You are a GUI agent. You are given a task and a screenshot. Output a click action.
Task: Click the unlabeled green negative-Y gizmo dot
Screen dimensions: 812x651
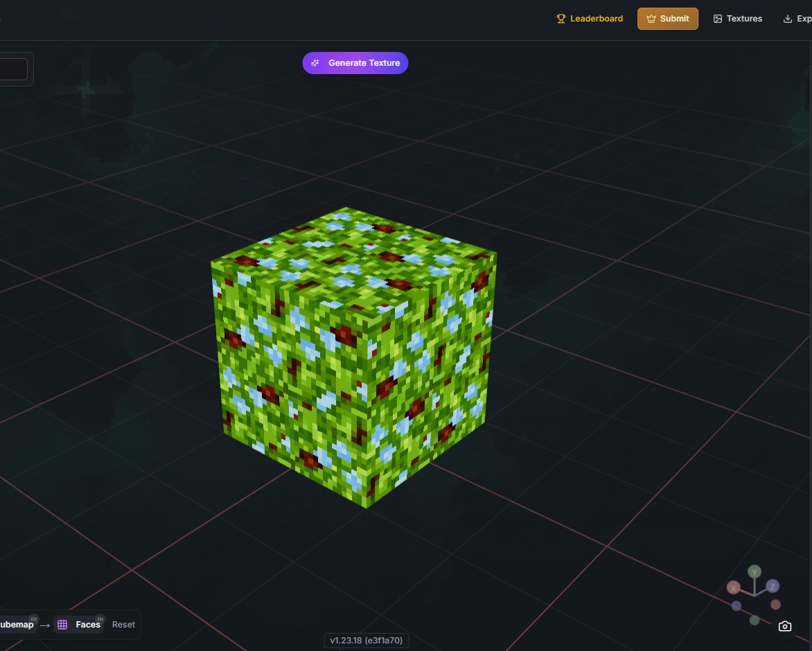coord(754,620)
